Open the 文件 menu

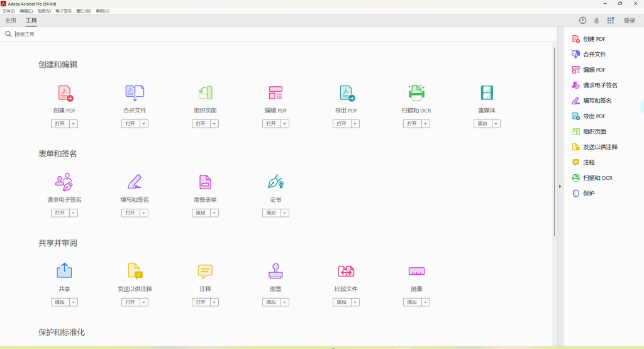(x=8, y=11)
